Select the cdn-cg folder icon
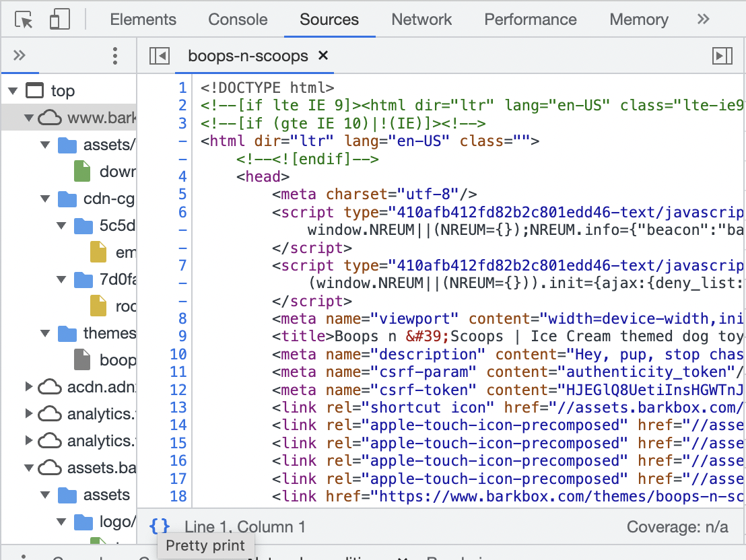The width and height of the screenshot is (746, 560). click(x=67, y=199)
